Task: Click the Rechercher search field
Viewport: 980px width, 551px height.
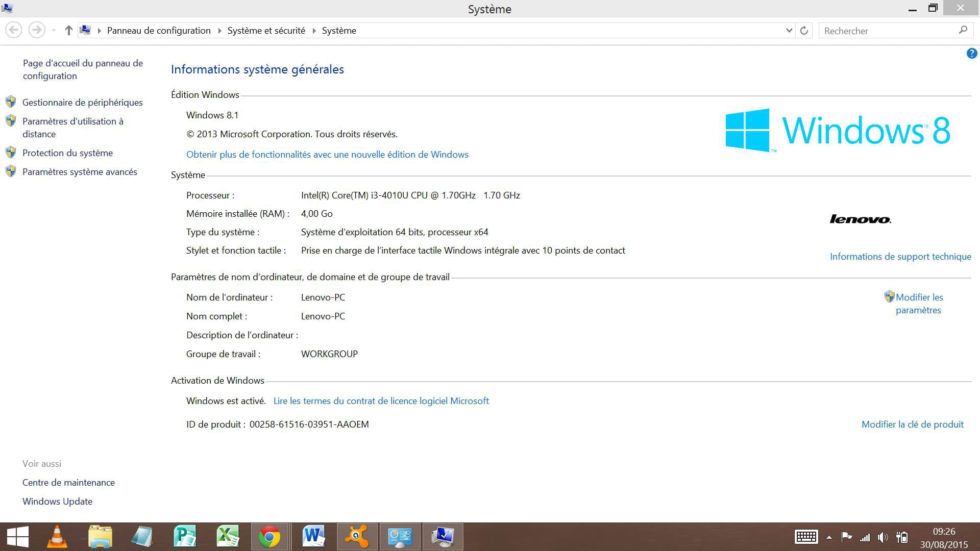Action: (888, 31)
